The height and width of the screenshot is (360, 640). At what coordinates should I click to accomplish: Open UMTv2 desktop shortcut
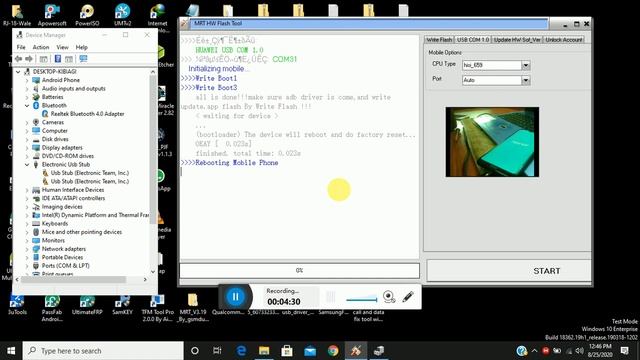(x=122, y=16)
